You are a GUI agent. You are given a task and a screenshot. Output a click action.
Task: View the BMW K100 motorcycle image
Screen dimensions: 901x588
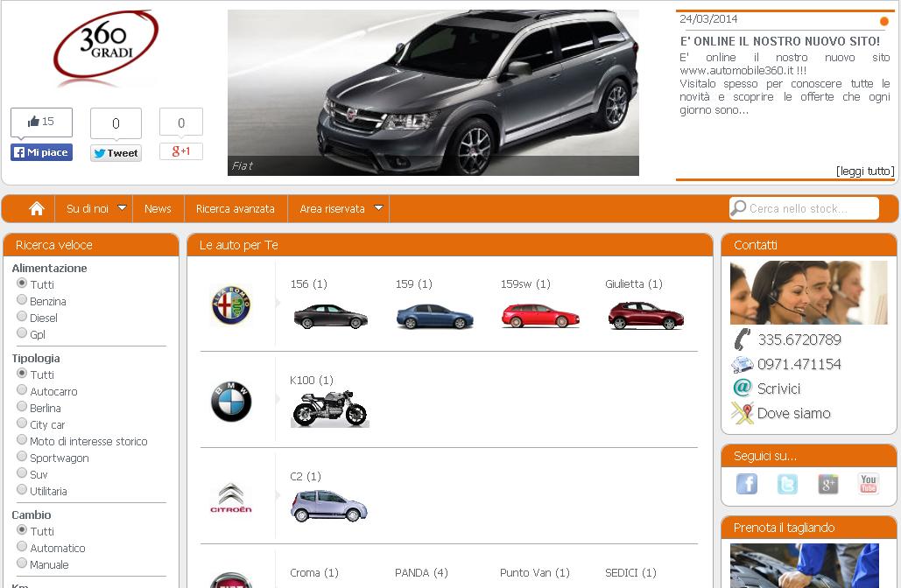(x=330, y=409)
